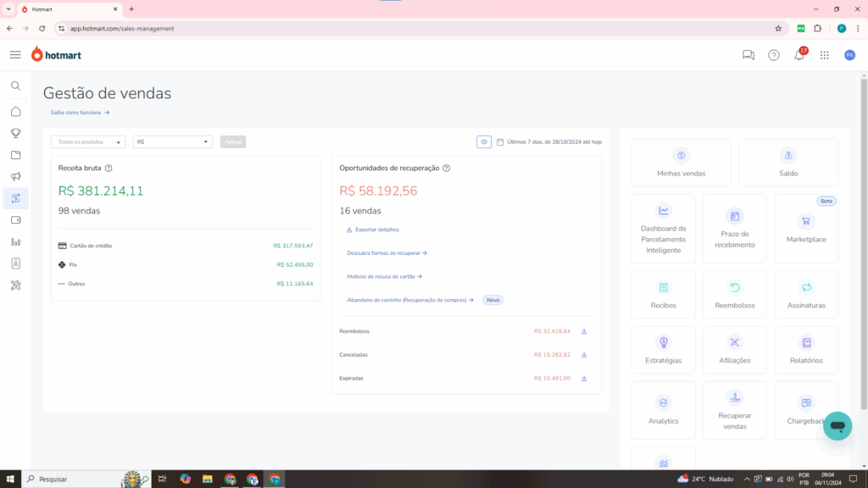Open the hamburger menu
Viewport: 868px width, 488px height.
[15, 55]
